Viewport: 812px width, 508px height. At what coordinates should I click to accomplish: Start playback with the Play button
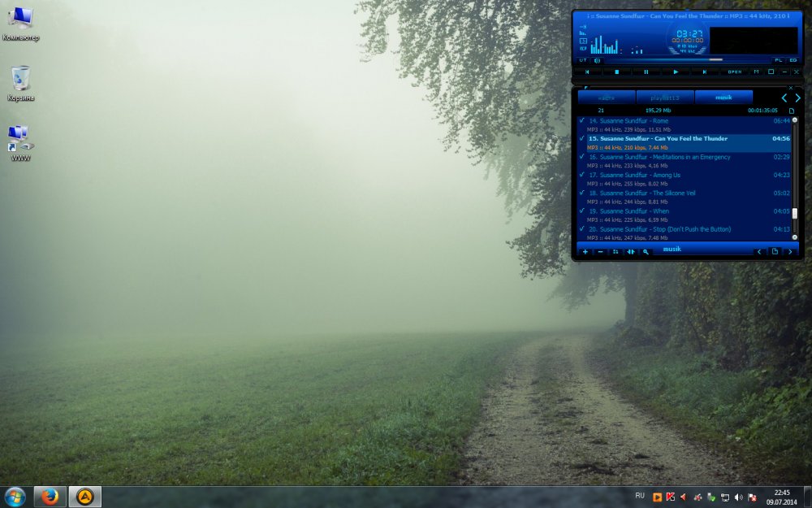[676, 72]
